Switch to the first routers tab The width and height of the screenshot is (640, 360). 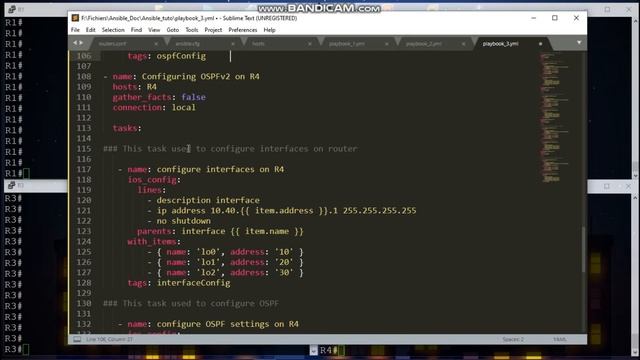point(112,44)
